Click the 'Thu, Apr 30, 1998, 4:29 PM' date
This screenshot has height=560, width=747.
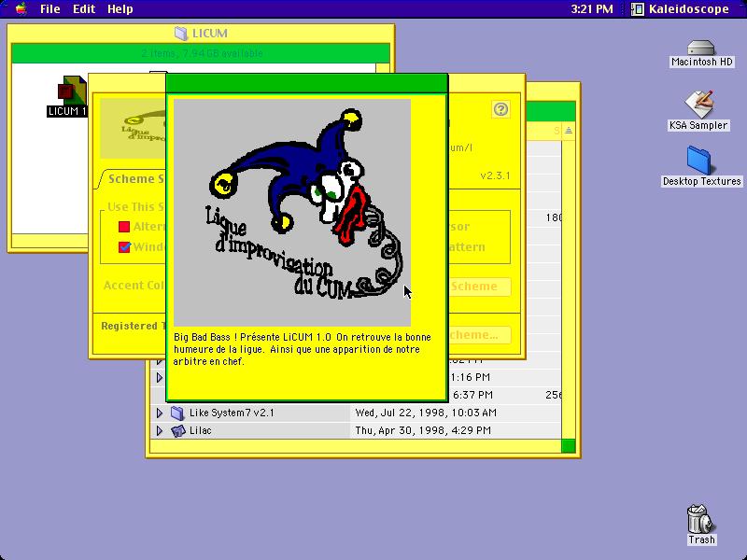[423, 431]
